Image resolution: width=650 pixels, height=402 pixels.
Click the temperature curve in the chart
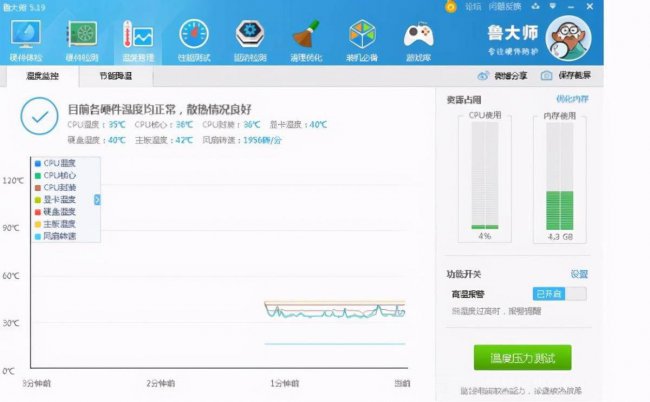pyautogui.click(x=335, y=311)
